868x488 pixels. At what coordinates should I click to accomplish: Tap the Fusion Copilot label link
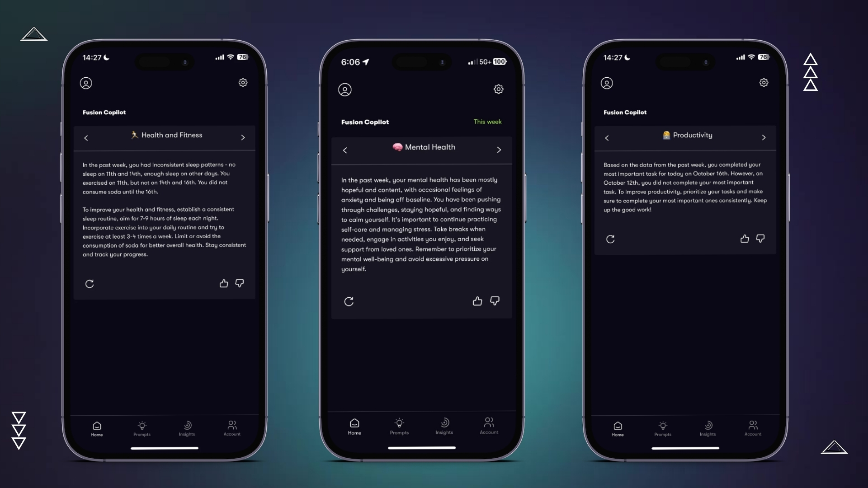pyautogui.click(x=104, y=112)
